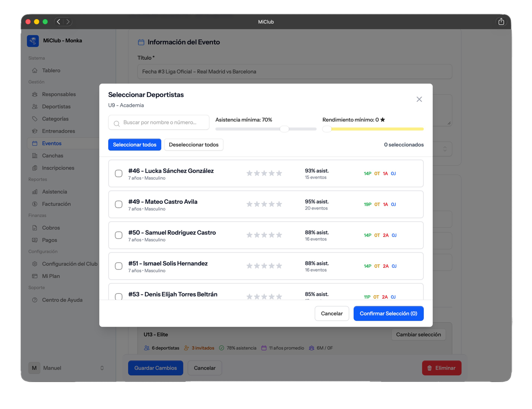
Task: Click the Deportistas people icon
Action: point(35,107)
